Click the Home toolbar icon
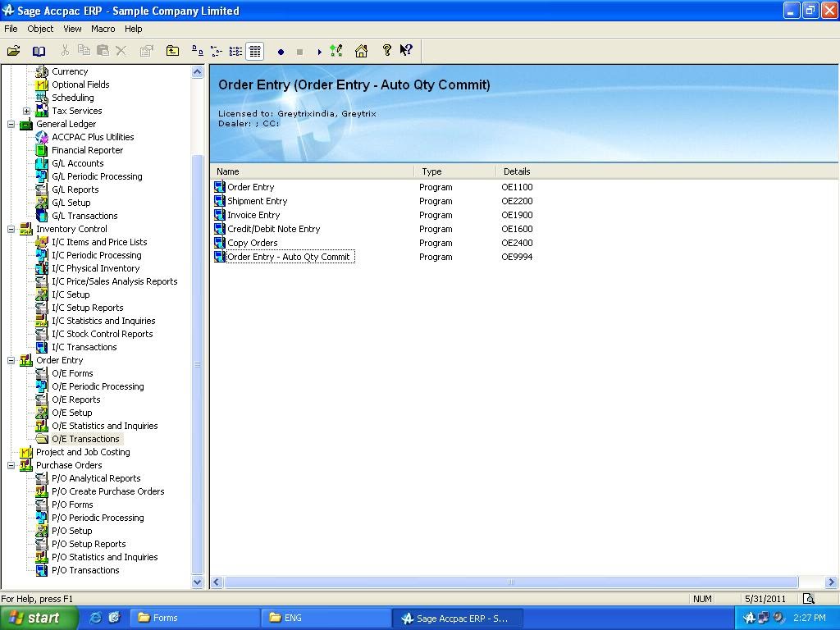 pyautogui.click(x=361, y=51)
